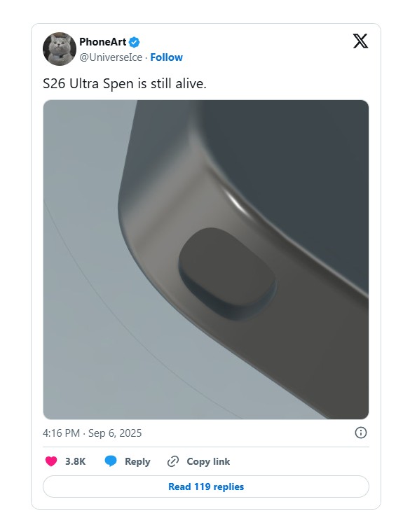The image size is (410, 532).
Task: Click the Copy link label
Action: pos(208,461)
